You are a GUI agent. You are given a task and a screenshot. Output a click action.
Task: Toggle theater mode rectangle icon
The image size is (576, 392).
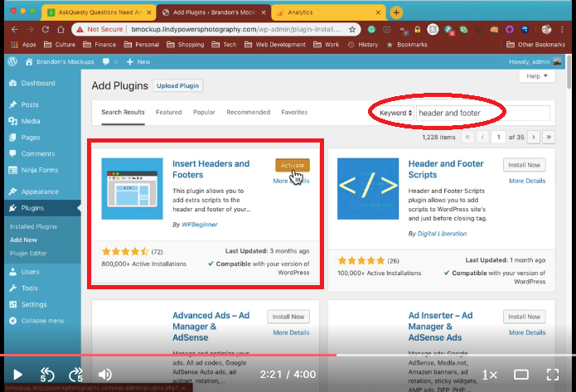521,375
